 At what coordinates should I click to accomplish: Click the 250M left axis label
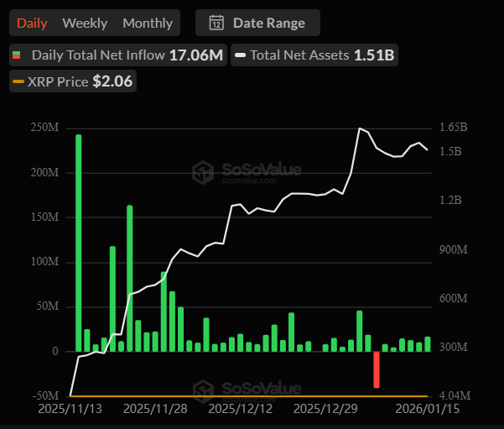click(x=45, y=128)
